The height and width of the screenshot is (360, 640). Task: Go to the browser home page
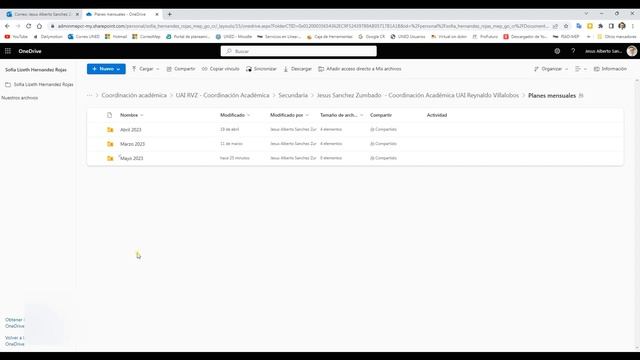coord(39,26)
